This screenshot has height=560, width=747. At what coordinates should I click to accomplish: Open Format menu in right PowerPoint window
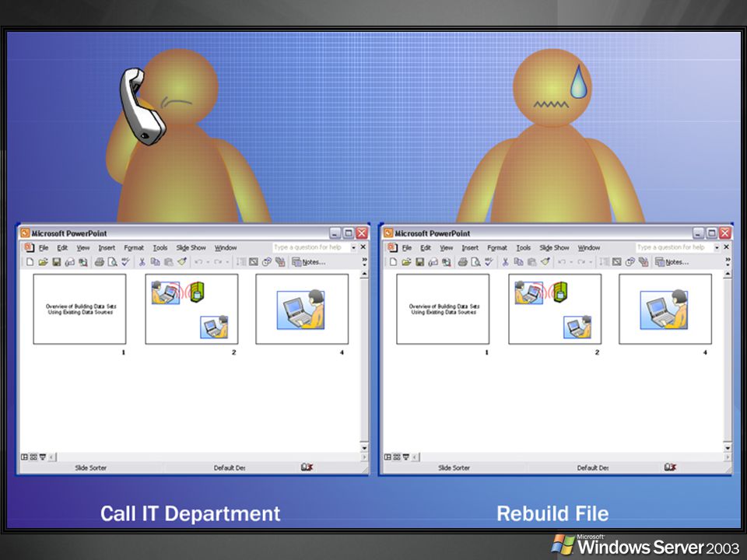tap(497, 247)
